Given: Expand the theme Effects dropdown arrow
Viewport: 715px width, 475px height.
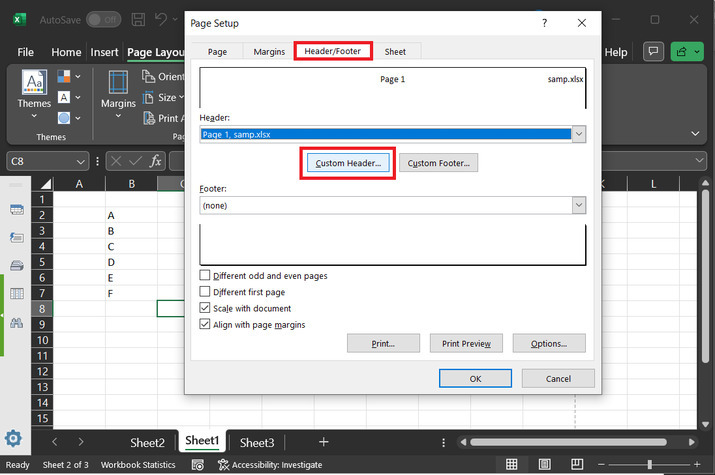Looking at the screenshot, I should click(78, 118).
